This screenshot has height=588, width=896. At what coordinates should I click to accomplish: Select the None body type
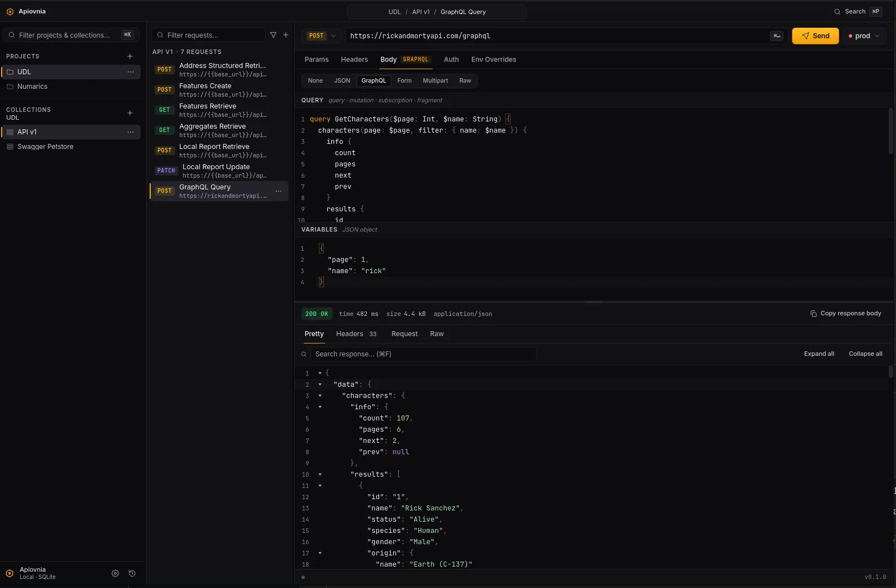tap(316, 80)
